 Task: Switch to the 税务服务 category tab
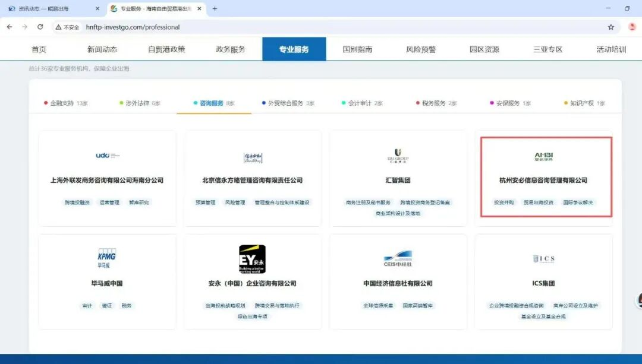click(x=436, y=103)
